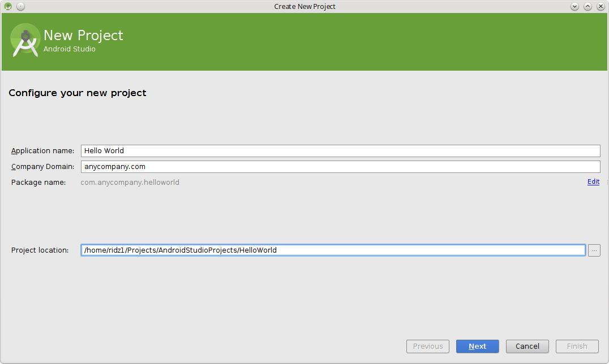Click the Next button
This screenshot has width=609, height=364.
477,346
